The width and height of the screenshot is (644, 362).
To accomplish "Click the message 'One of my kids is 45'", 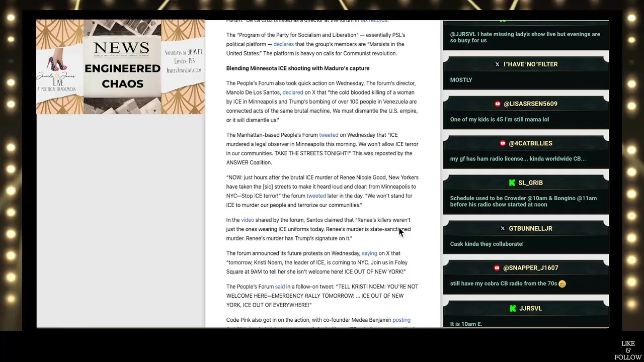I will pos(500,120).
